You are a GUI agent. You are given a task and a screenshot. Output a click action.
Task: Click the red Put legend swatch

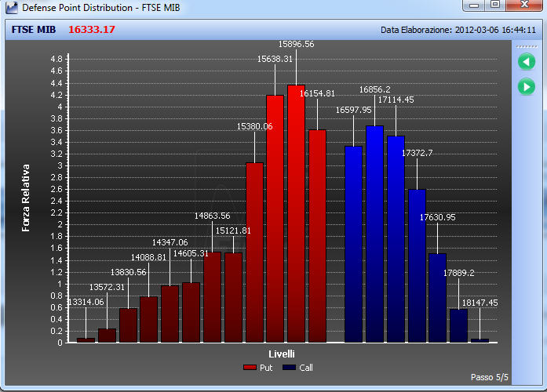250,368
